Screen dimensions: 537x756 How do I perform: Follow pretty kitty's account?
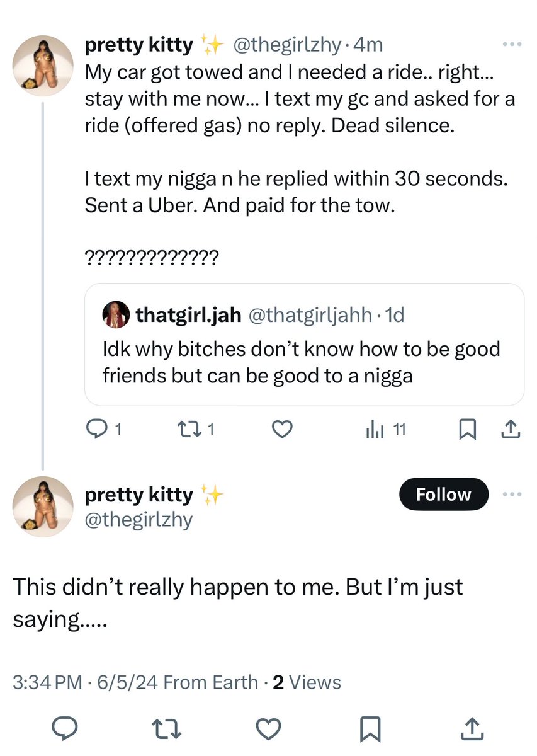coord(443,495)
